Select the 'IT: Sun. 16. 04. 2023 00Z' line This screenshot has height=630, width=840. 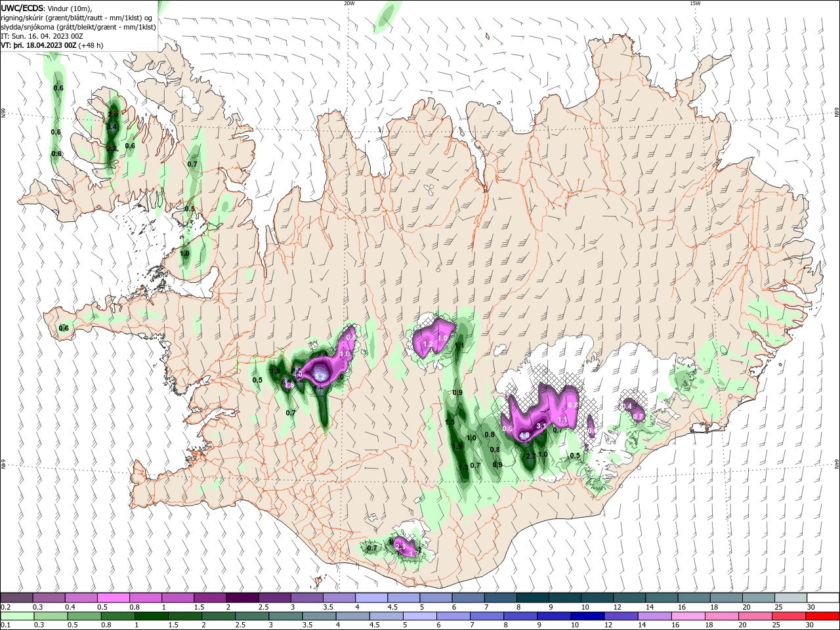42,36
